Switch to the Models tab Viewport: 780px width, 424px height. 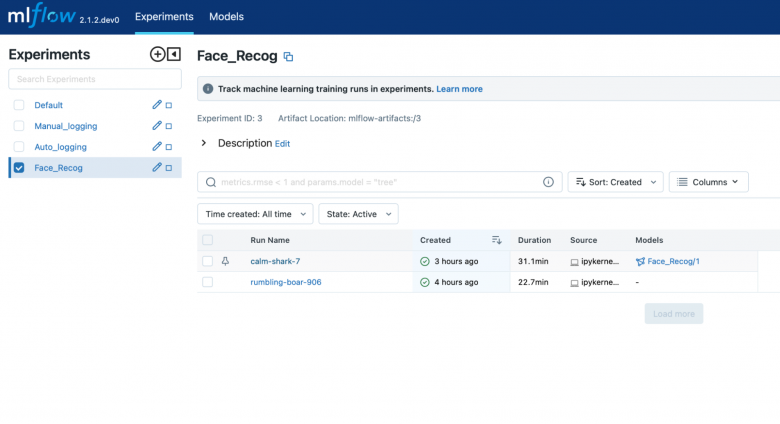pyautogui.click(x=226, y=16)
